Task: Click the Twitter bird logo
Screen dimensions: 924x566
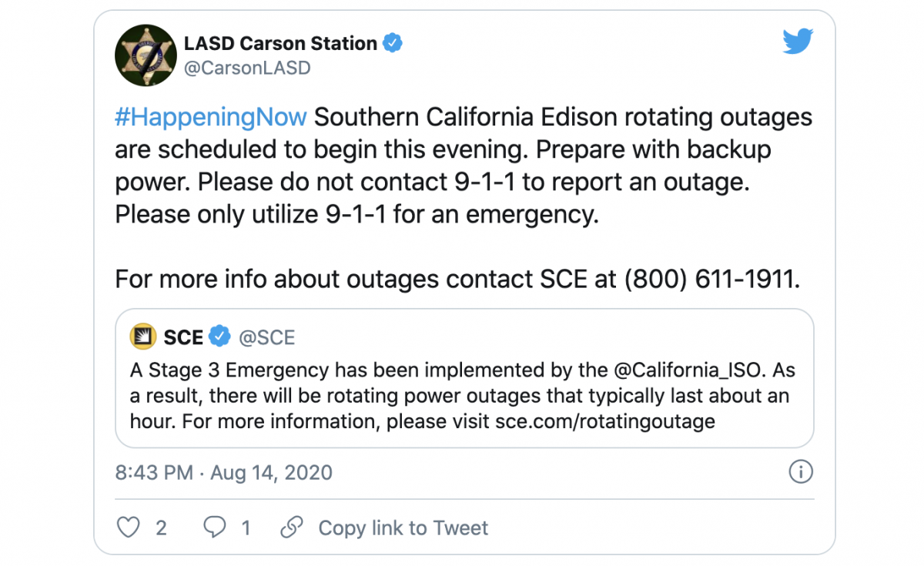Action: pos(798,42)
